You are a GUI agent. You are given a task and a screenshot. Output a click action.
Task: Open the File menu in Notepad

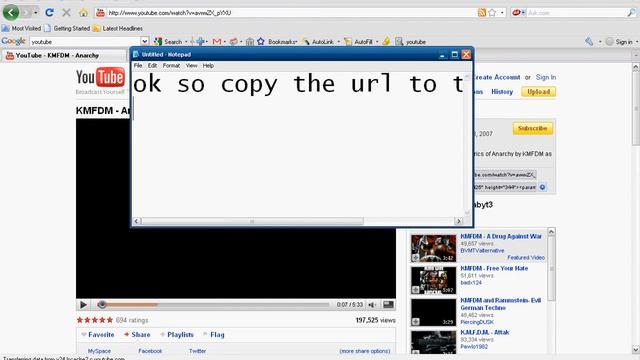[x=138, y=66]
